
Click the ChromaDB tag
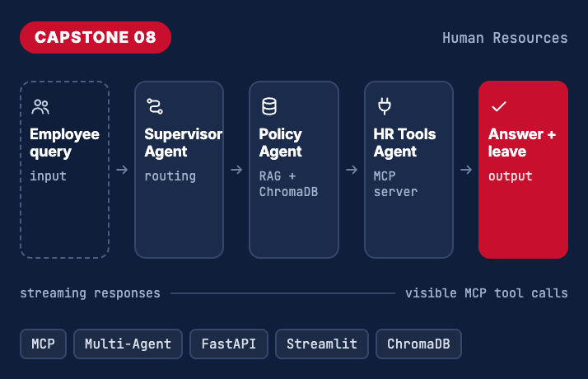pyautogui.click(x=418, y=344)
